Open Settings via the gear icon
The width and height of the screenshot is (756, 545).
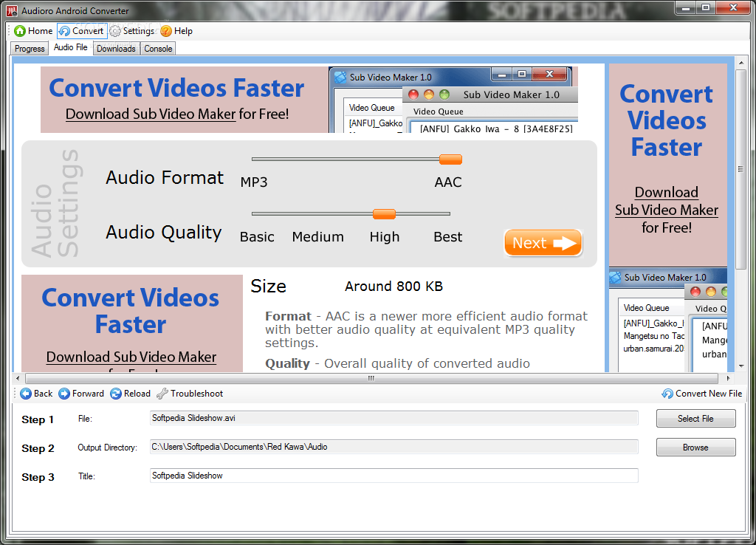(115, 31)
